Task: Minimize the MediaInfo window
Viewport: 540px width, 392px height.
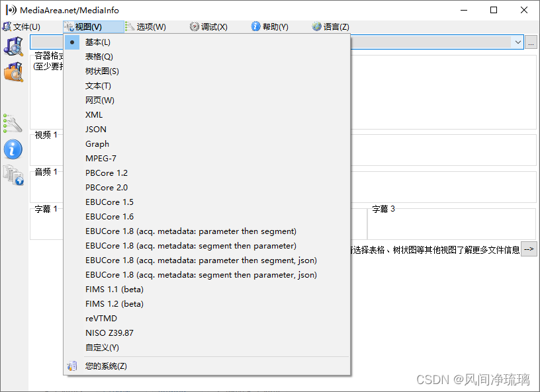Action: click(464, 10)
